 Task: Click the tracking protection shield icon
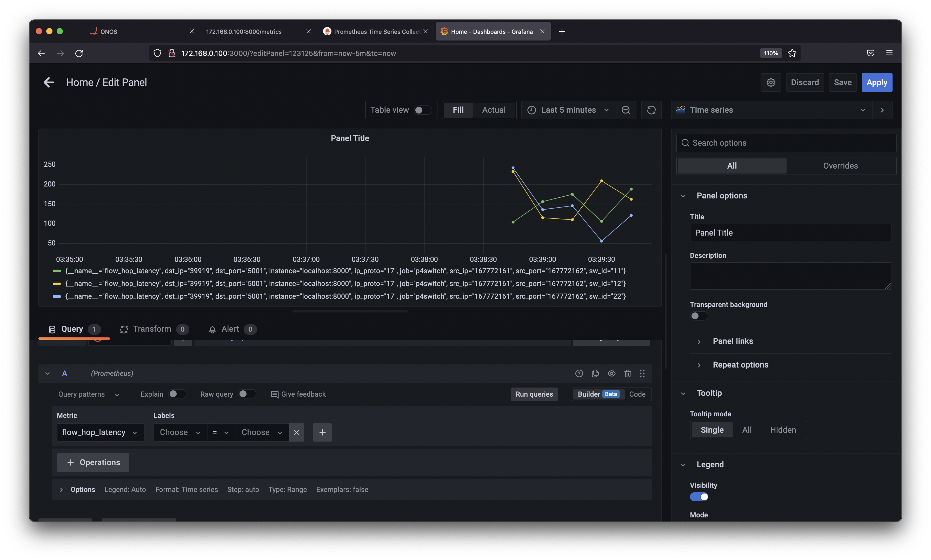157,53
